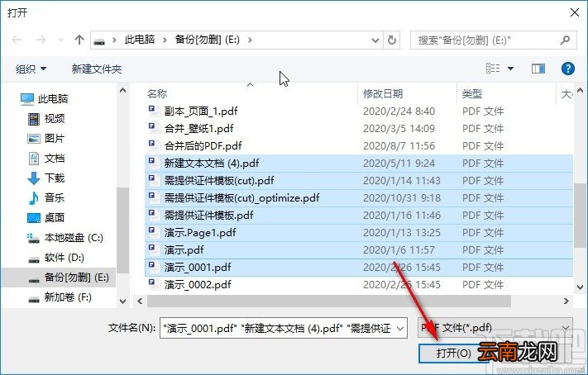Open 桌面 in sidebar

(x=46, y=218)
